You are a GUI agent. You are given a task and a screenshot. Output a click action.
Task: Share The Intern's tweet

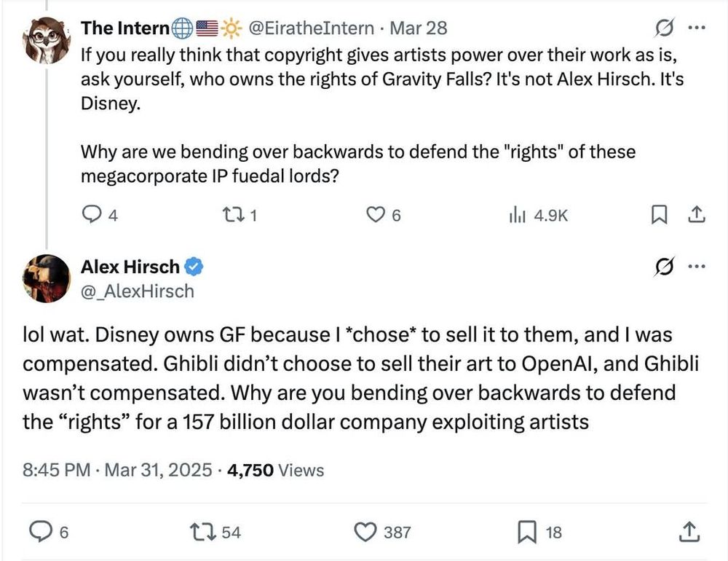tap(695, 215)
